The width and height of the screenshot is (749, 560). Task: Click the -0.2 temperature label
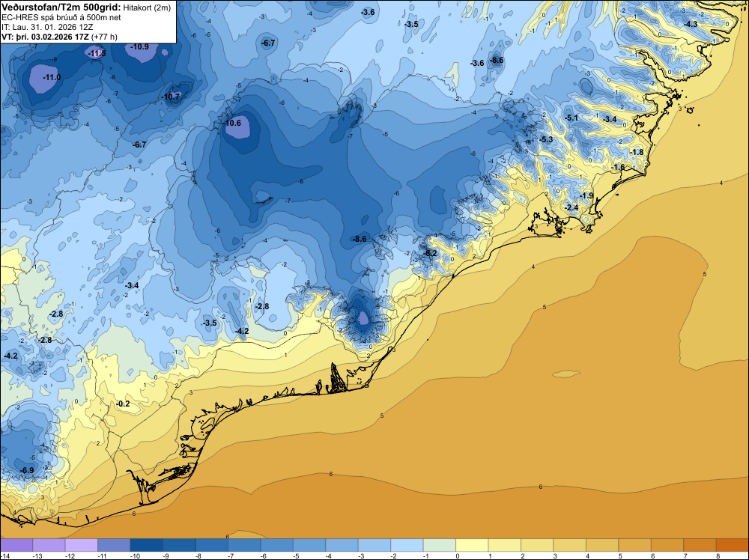[x=123, y=404]
